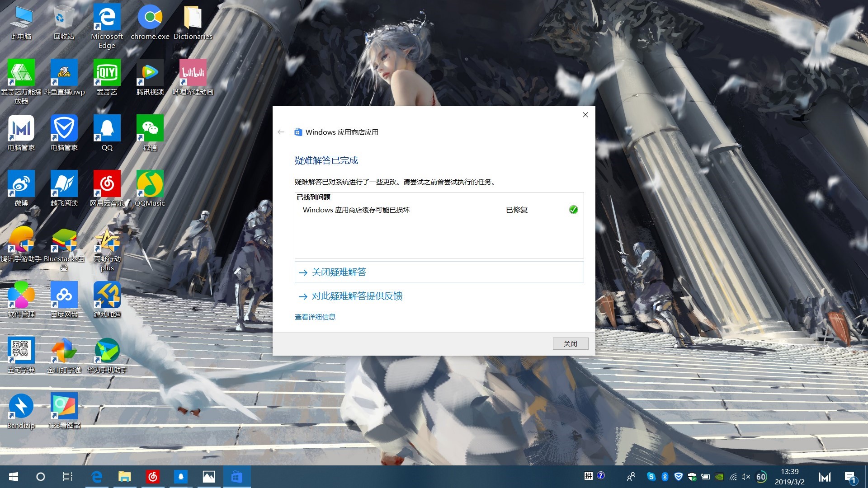This screenshot has height=488, width=868.
Task: Click the 关闭 button in the dialog
Action: (x=570, y=343)
